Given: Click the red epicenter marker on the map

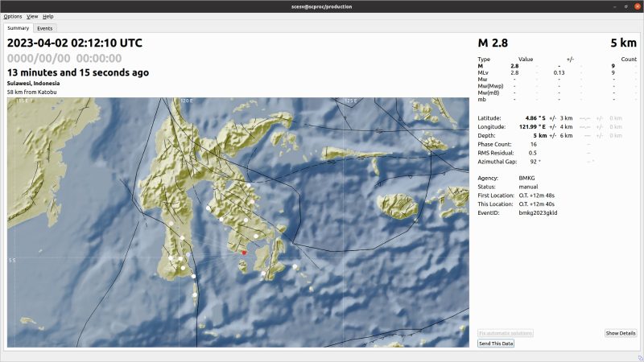Looking at the screenshot, I should [x=244, y=253].
